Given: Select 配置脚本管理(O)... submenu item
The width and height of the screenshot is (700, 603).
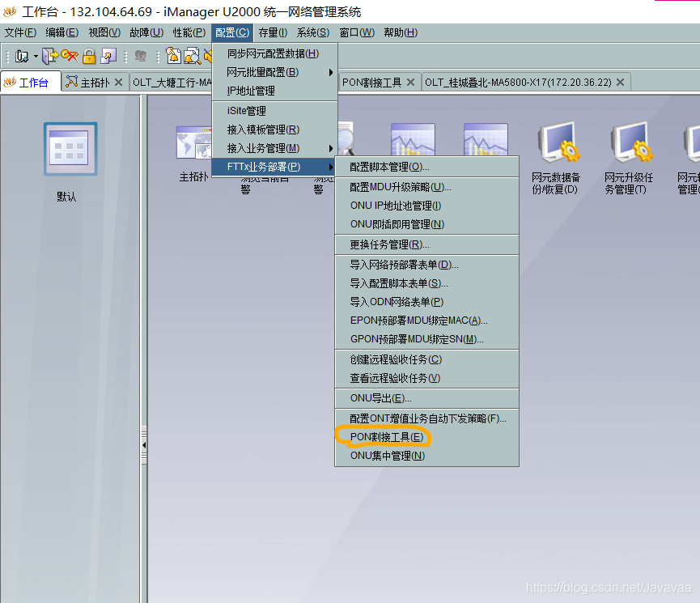Looking at the screenshot, I should coord(426,167).
